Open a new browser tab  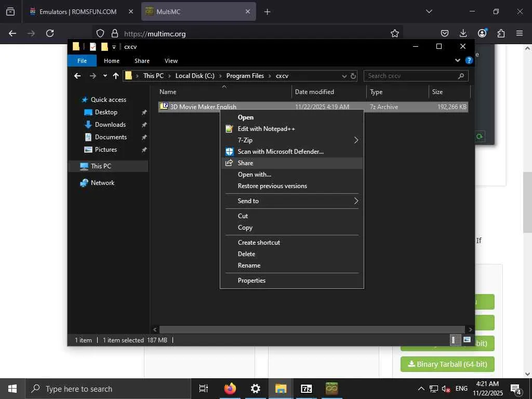267,12
